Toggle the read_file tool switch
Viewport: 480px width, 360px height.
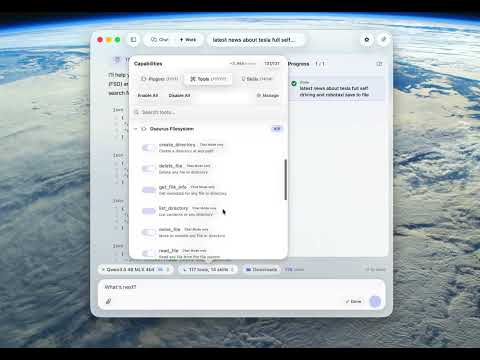pos(149,253)
